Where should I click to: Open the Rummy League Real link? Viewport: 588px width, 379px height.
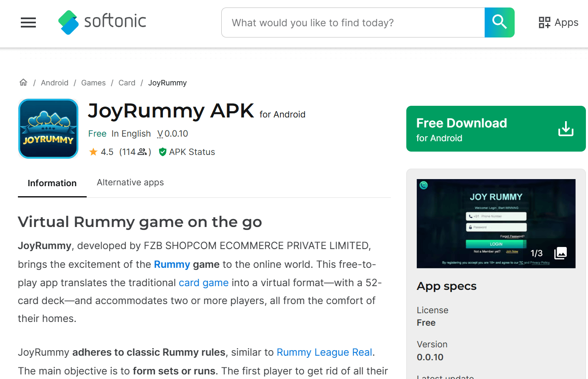tap(324, 352)
